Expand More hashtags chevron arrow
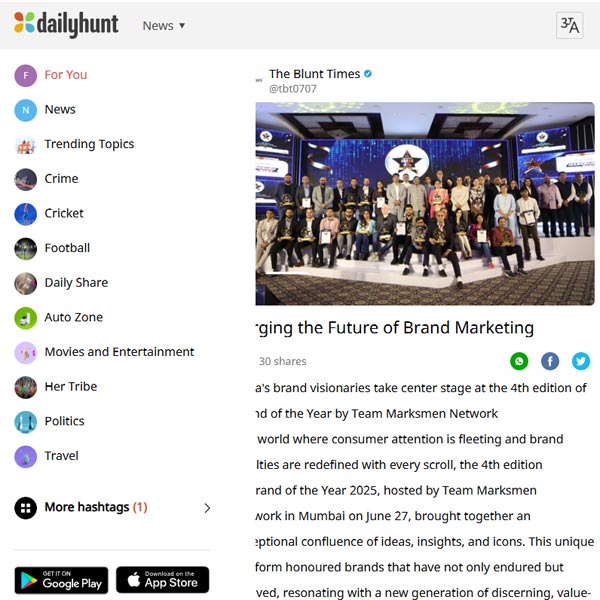The height and width of the screenshot is (600, 600). [x=207, y=508]
